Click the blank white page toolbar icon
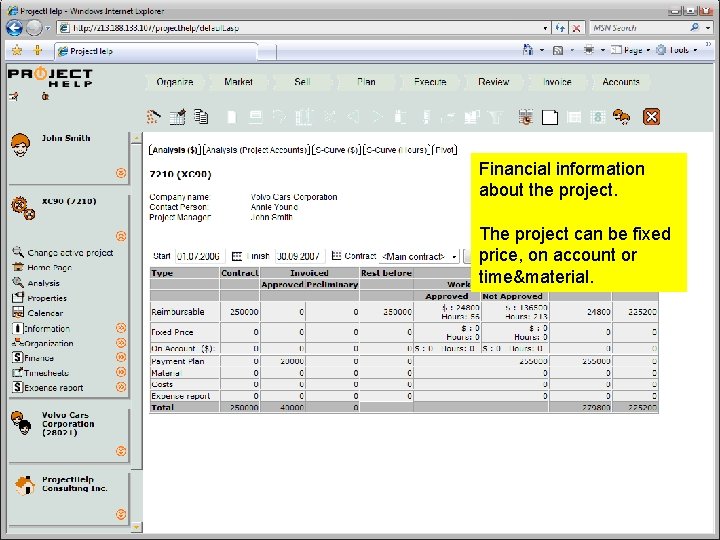 coord(550,117)
